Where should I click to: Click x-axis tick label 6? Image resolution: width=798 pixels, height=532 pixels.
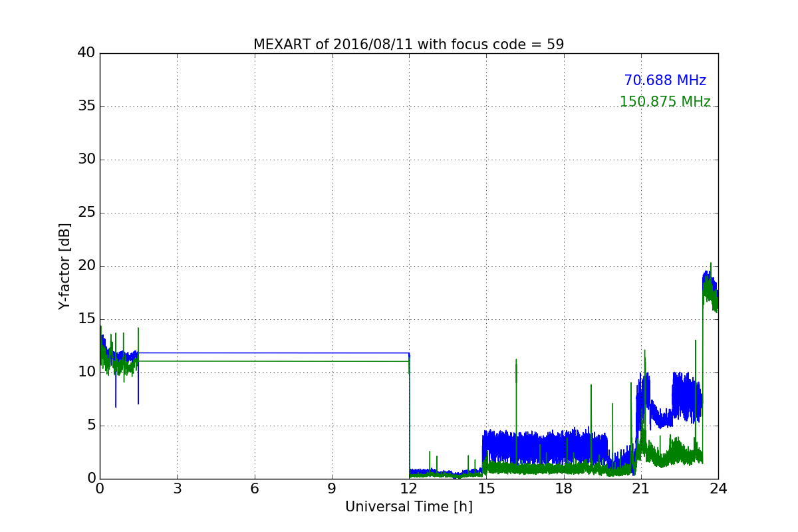point(254,489)
